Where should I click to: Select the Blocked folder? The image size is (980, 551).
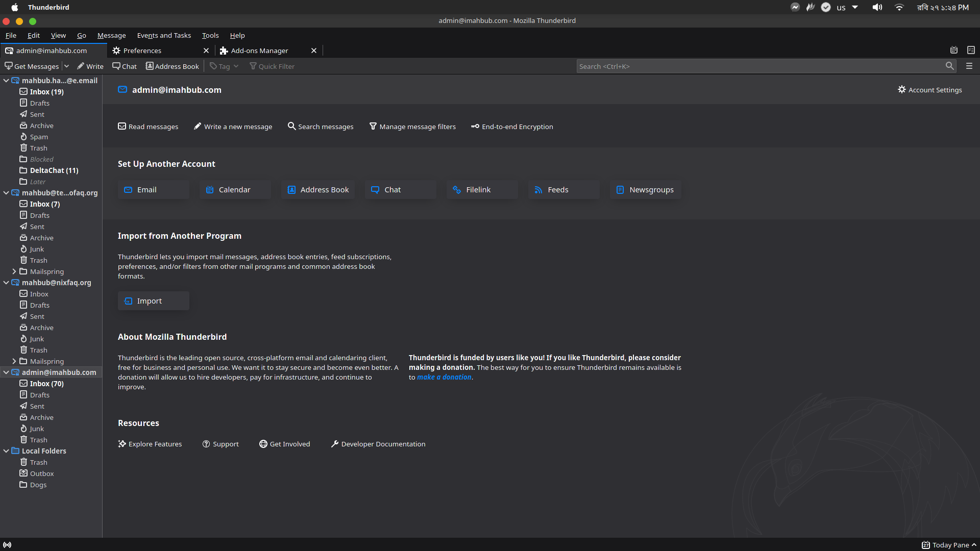tap(51, 159)
